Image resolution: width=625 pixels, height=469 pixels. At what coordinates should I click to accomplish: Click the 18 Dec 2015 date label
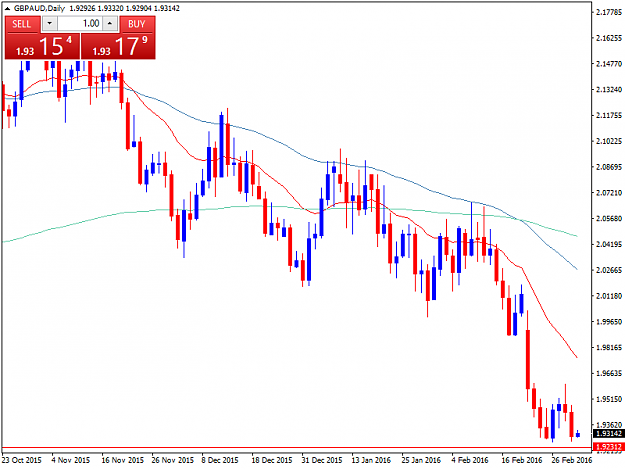272,460
